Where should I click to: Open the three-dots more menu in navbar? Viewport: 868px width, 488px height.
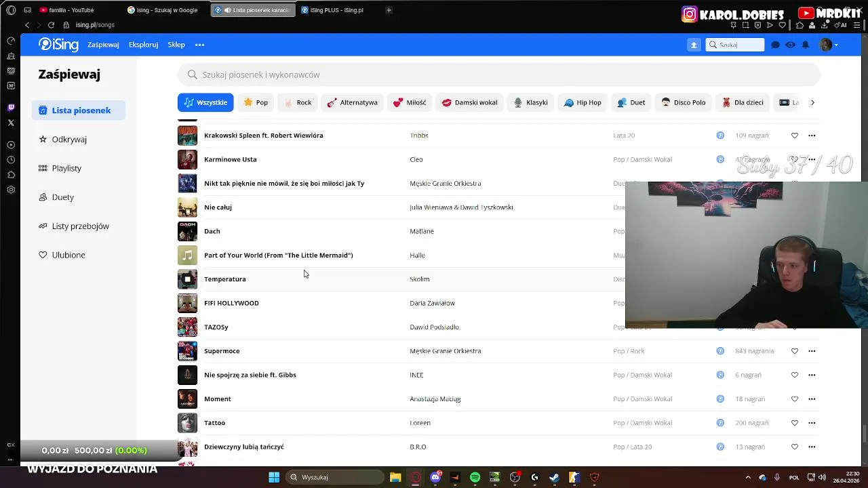click(x=199, y=45)
